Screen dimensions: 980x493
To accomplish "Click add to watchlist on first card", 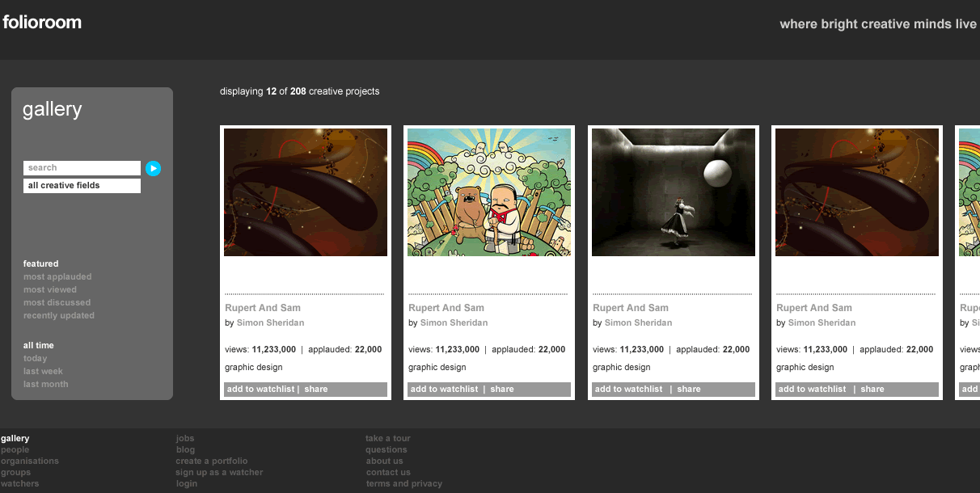I will point(261,390).
